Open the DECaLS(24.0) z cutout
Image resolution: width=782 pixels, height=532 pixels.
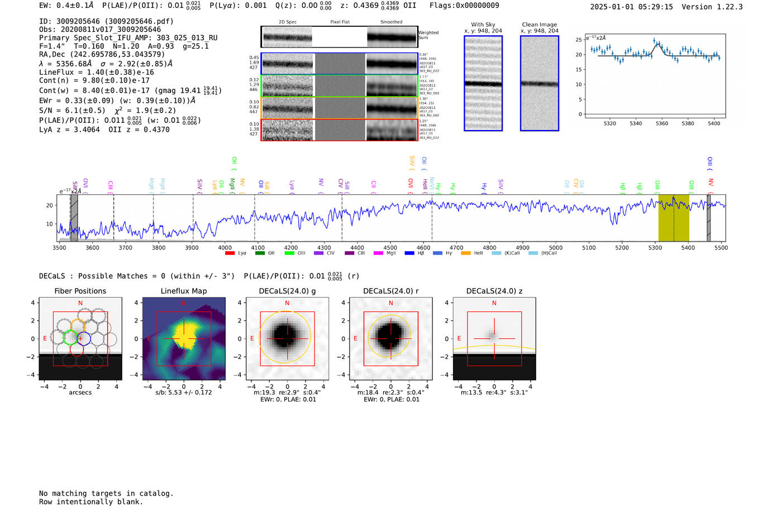pos(494,339)
